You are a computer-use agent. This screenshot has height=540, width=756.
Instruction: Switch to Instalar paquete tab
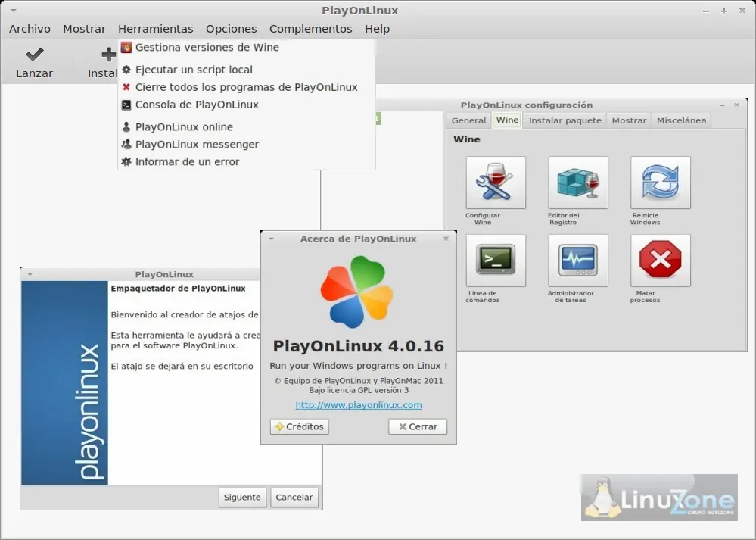tap(565, 120)
